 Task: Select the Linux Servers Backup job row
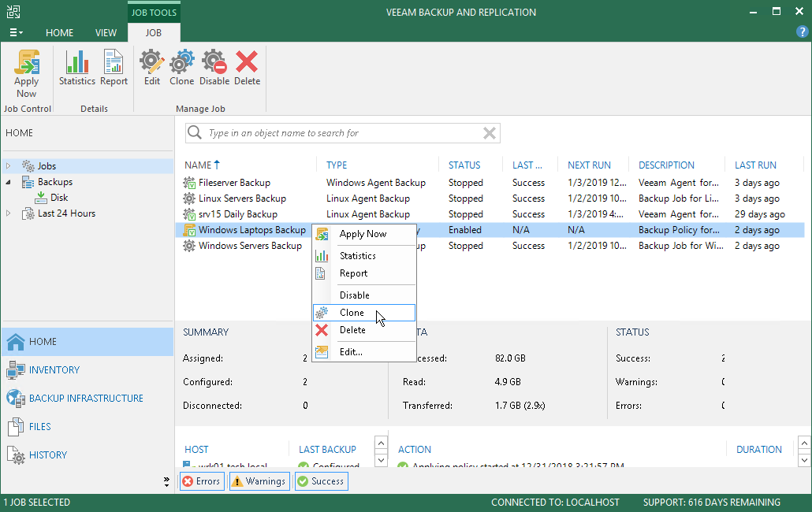click(490, 198)
